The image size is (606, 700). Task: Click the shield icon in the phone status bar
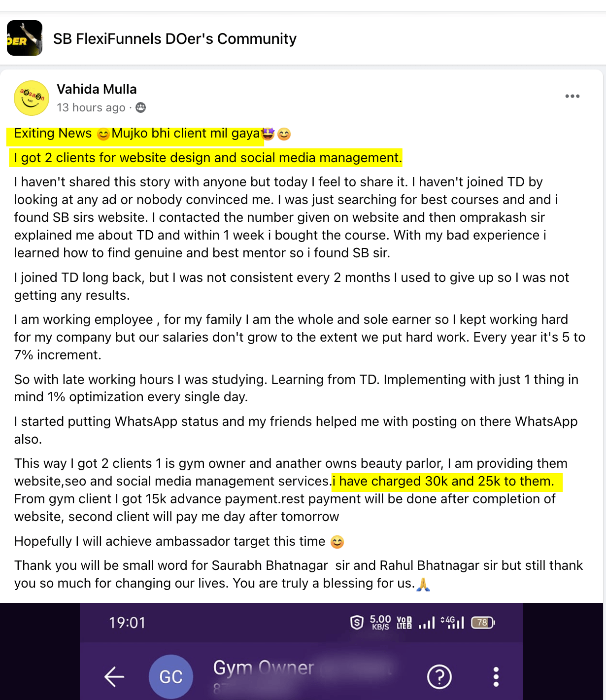[x=357, y=623]
